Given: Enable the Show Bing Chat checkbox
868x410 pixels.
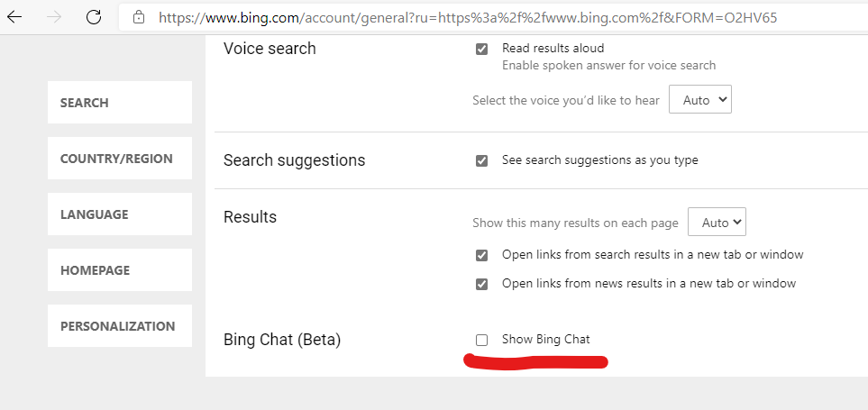Looking at the screenshot, I should coord(482,340).
